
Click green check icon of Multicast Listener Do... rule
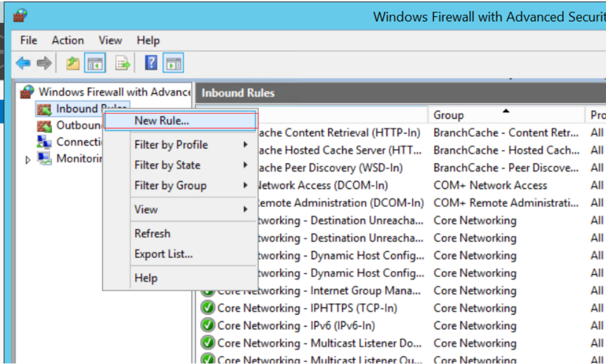point(208,343)
